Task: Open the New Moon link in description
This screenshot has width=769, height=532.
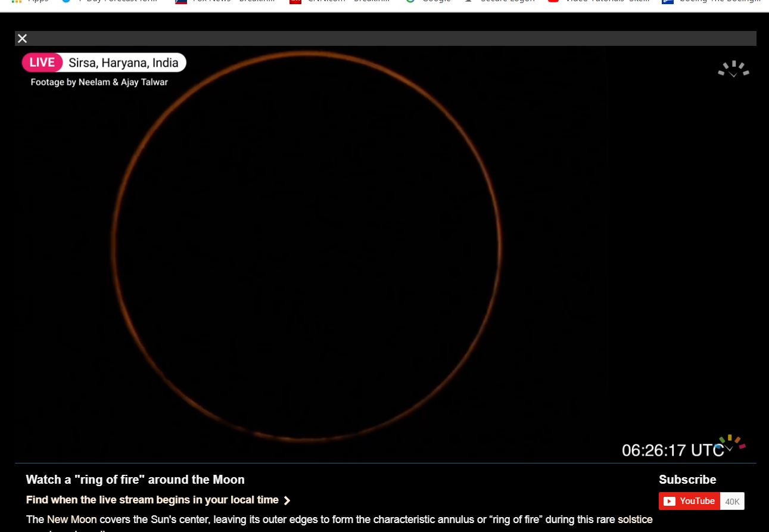Action: (71, 519)
